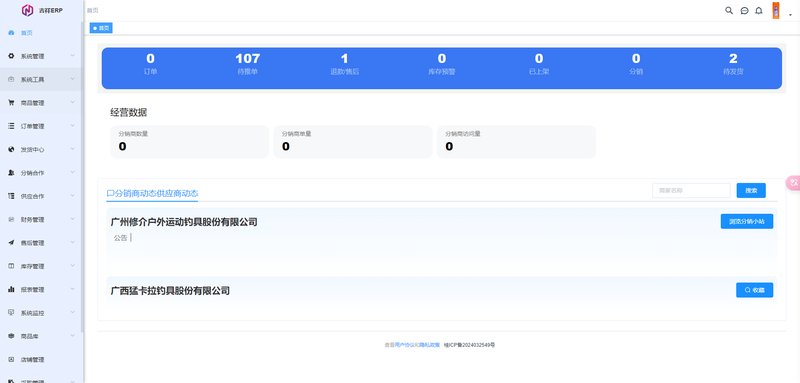Click the 供应合作 icon in sidebar
The height and width of the screenshot is (383, 800).
click(x=11, y=196)
